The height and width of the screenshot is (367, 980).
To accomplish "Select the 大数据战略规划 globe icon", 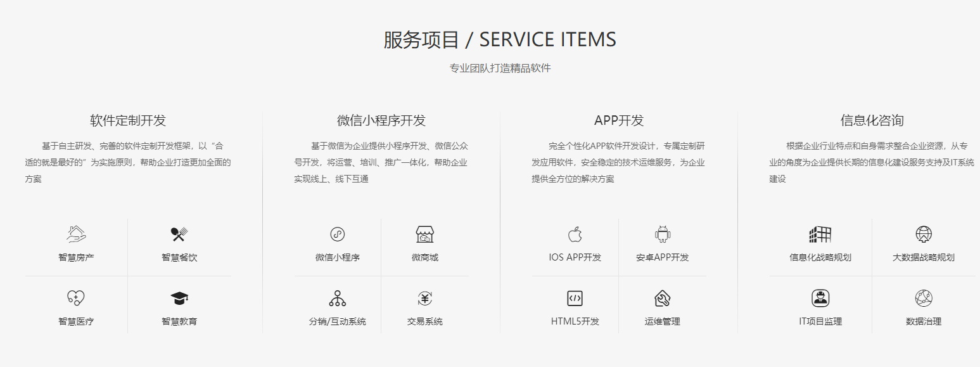I will pyautogui.click(x=924, y=234).
